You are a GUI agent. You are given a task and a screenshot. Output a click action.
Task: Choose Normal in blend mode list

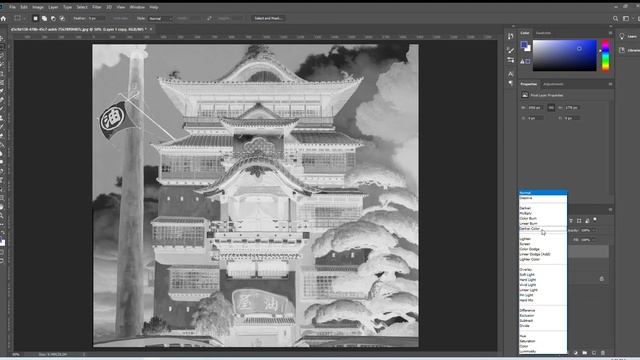(543, 193)
